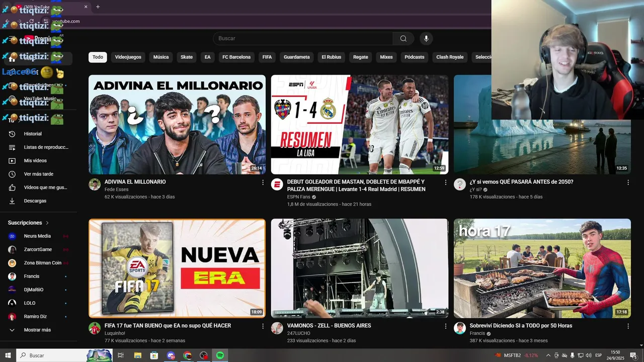Open Francis channel avatar under Spider-Man video
Image resolution: width=644 pixels, height=362 pixels.
tap(460, 328)
